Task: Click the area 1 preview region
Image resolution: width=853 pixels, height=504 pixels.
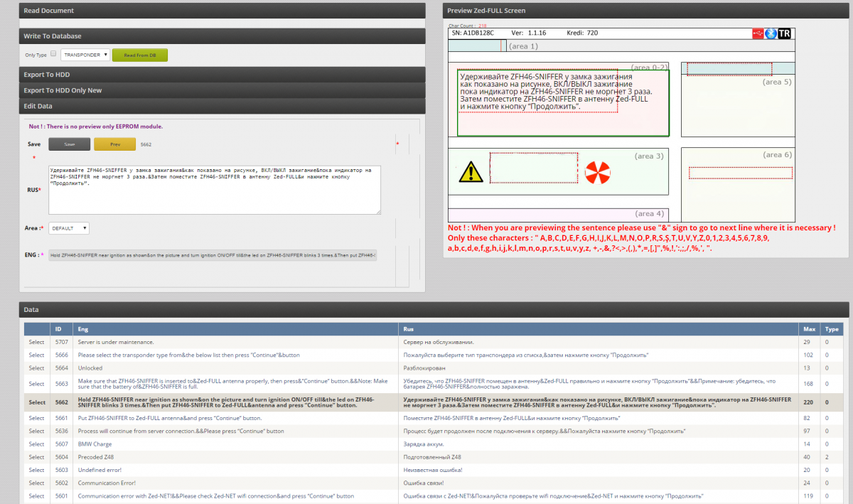Action: (621, 45)
